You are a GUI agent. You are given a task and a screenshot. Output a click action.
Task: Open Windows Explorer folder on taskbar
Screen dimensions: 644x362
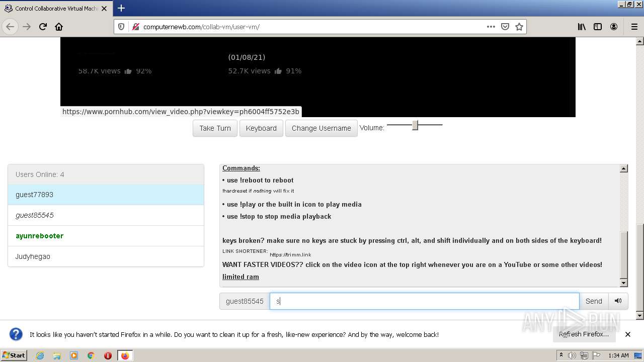[x=57, y=355]
